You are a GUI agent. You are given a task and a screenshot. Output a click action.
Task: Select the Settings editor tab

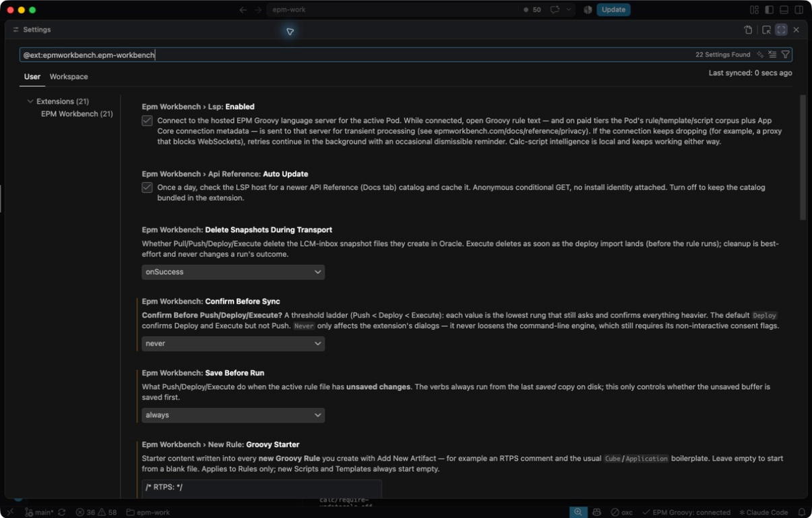tap(32, 30)
